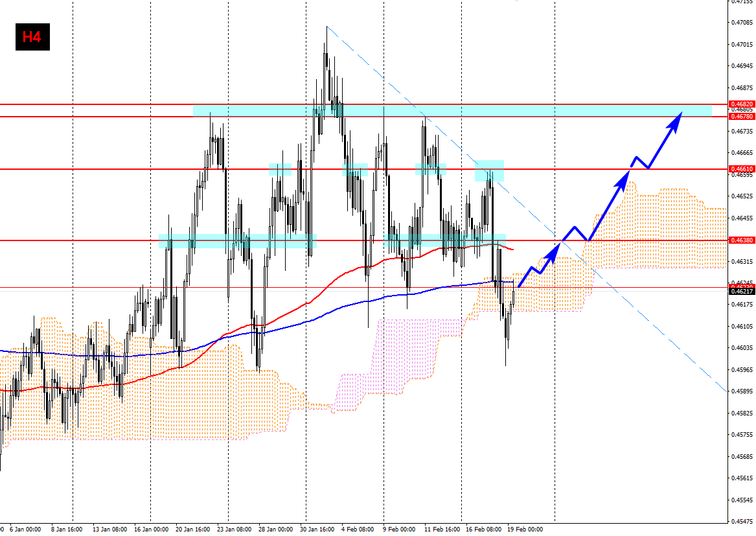The image size is (756, 536).
Task: Click the 20 Jan 16:00 time label
Action: coord(192,530)
